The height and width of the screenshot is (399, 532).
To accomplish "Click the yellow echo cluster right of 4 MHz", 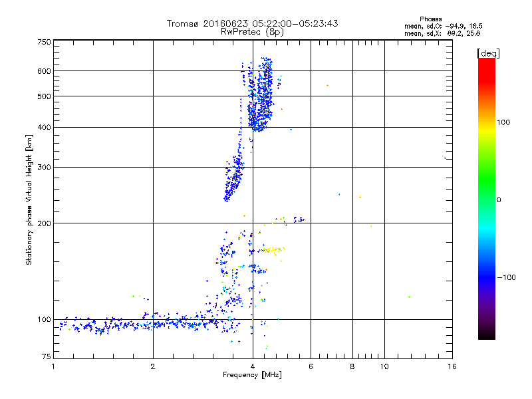I will point(272,251).
